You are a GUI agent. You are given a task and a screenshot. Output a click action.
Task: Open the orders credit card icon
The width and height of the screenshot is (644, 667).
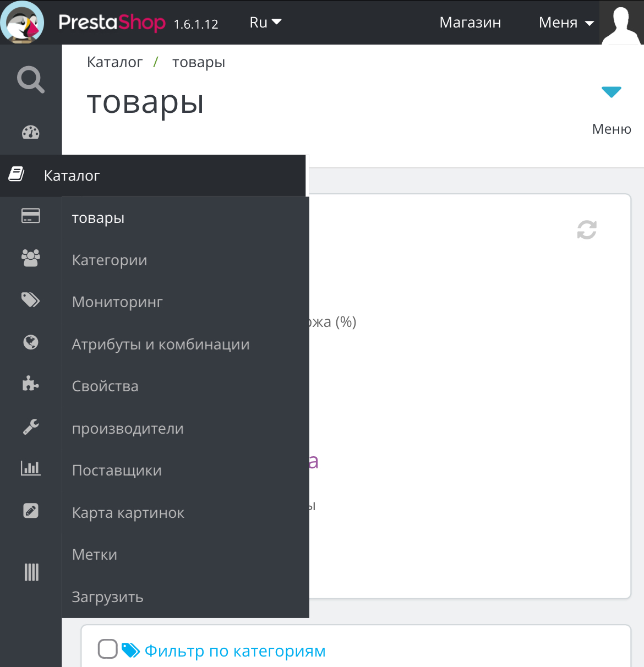[x=31, y=216]
